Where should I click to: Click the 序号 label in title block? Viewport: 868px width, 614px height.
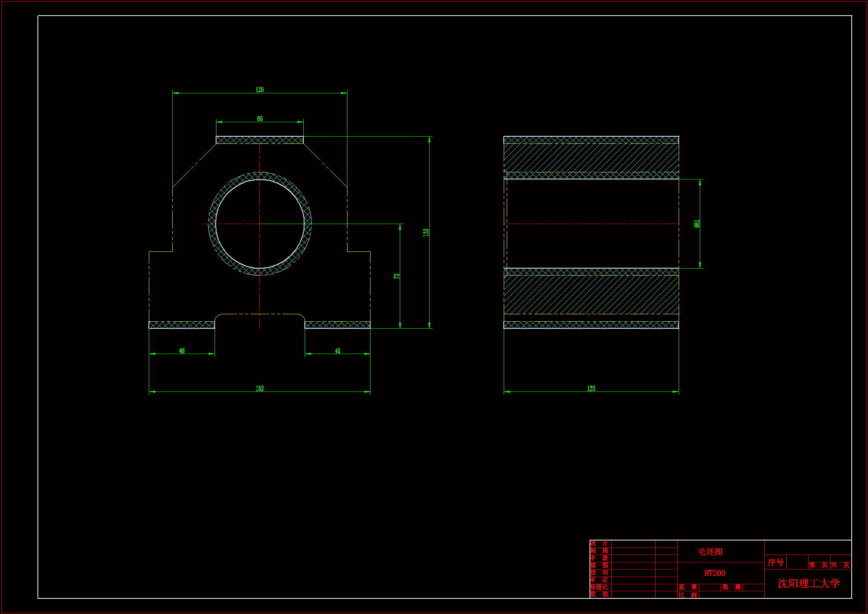pyautogui.click(x=776, y=562)
